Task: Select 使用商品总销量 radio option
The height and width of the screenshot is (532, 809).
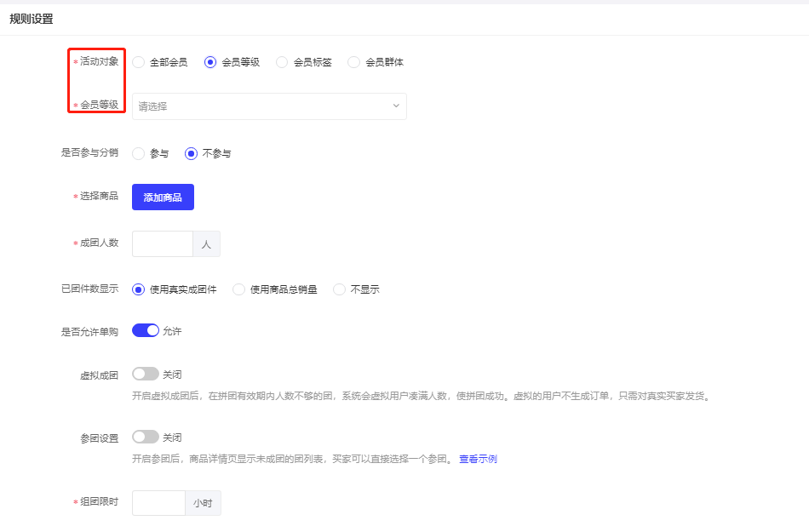Action: point(274,289)
